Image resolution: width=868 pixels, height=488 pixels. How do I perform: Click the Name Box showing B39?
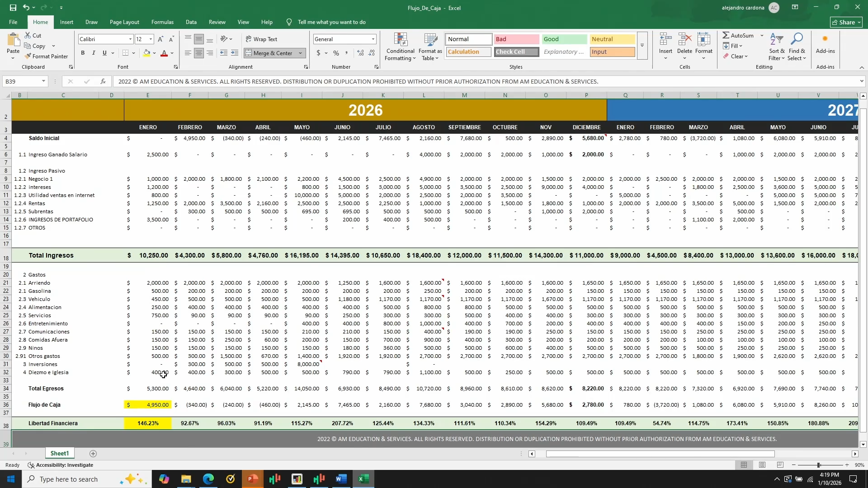pyautogui.click(x=21, y=82)
